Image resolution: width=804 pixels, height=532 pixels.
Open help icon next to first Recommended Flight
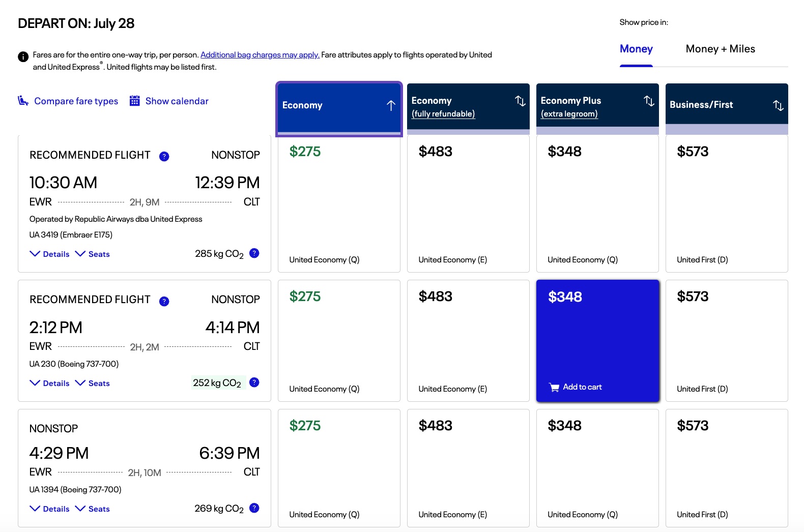(164, 156)
